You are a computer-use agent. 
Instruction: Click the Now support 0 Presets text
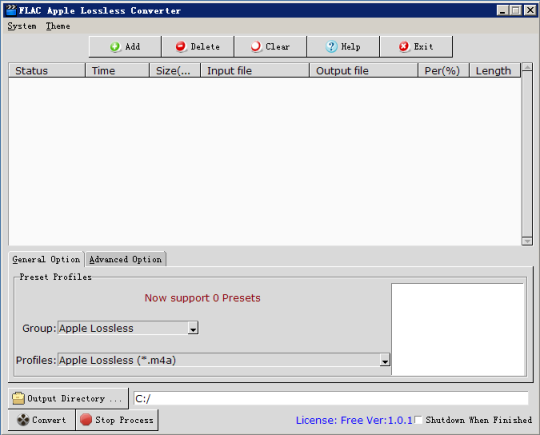[202, 298]
